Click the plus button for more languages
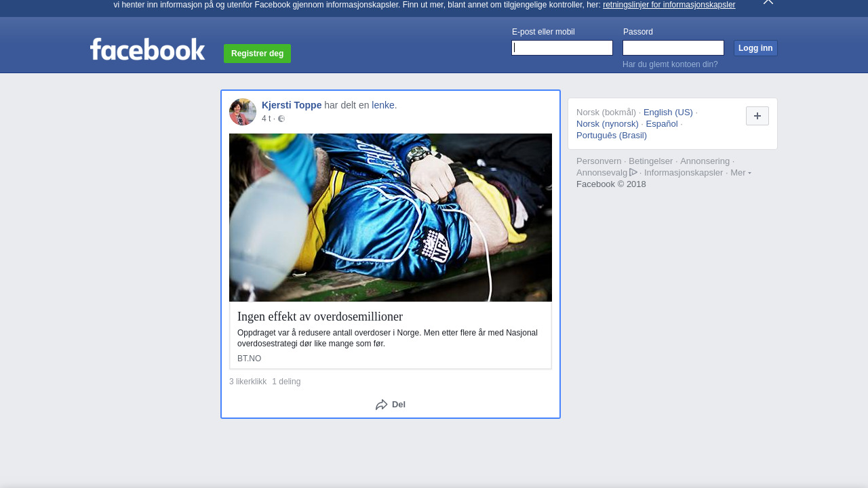 click(757, 116)
